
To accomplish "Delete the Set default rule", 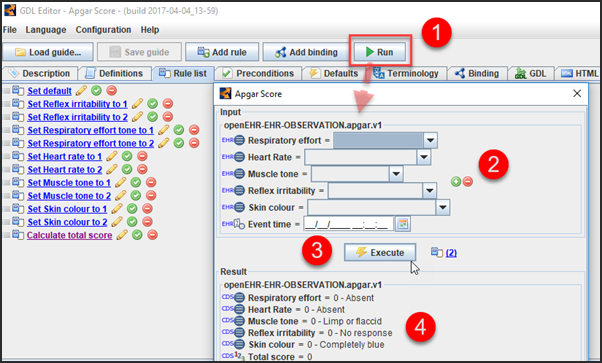I will tap(112, 91).
